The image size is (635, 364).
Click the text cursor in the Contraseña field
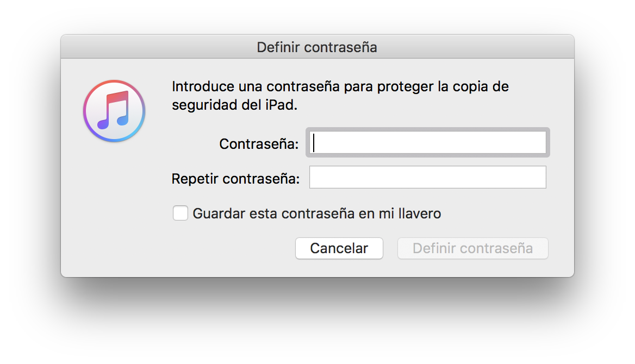pos(314,143)
